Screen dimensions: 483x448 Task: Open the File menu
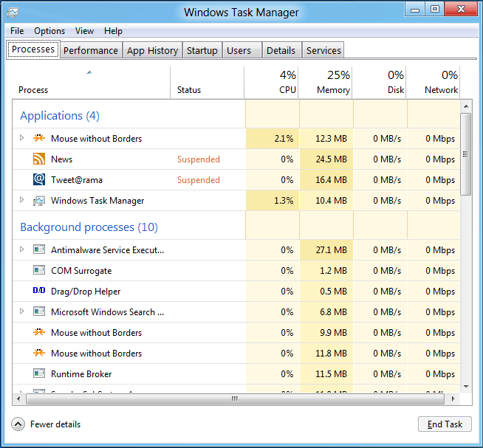point(17,31)
